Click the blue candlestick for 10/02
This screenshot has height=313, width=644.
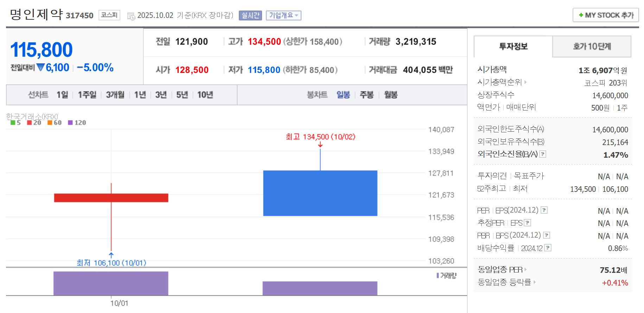coord(320,193)
